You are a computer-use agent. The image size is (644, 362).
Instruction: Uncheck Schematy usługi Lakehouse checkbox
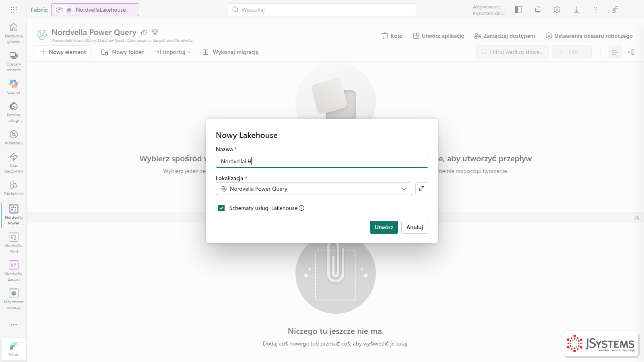click(x=221, y=208)
